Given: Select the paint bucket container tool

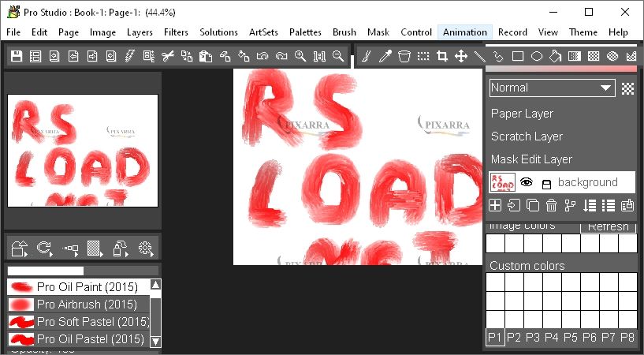Looking at the screenshot, I should tap(404, 56).
